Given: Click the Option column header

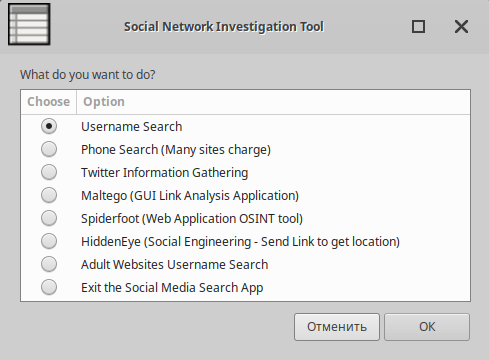Looking at the screenshot, I should (273, 102).
